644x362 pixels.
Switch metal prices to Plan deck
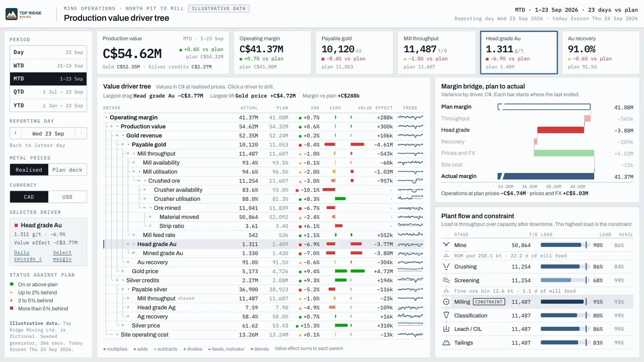[67, 170]
